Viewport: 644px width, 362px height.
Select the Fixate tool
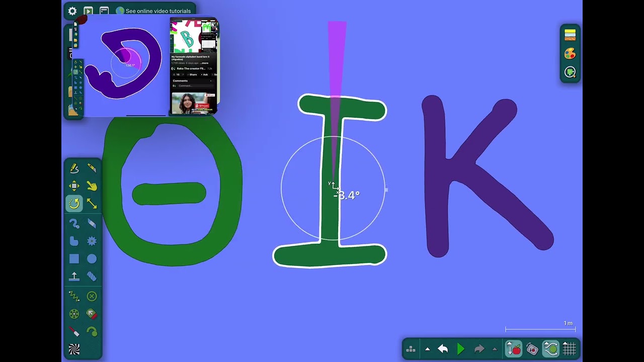[x=92, y=297]
